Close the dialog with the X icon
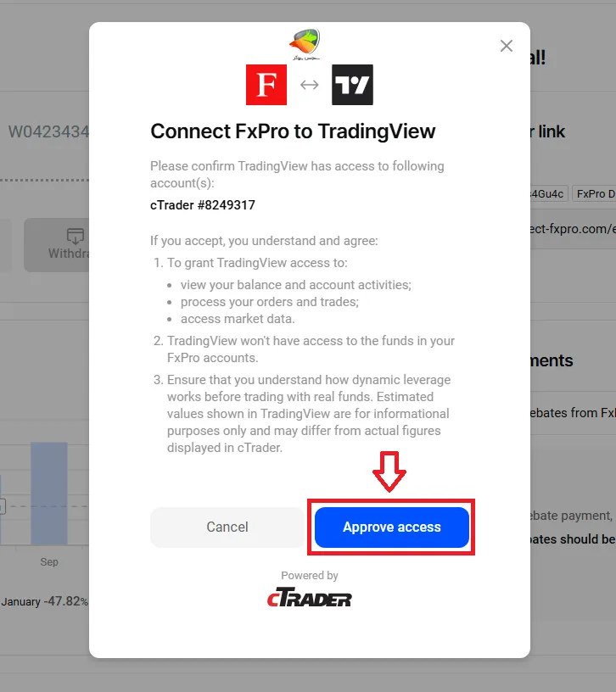This screenshot has height=692, width=616. click(x=506, y=46)
